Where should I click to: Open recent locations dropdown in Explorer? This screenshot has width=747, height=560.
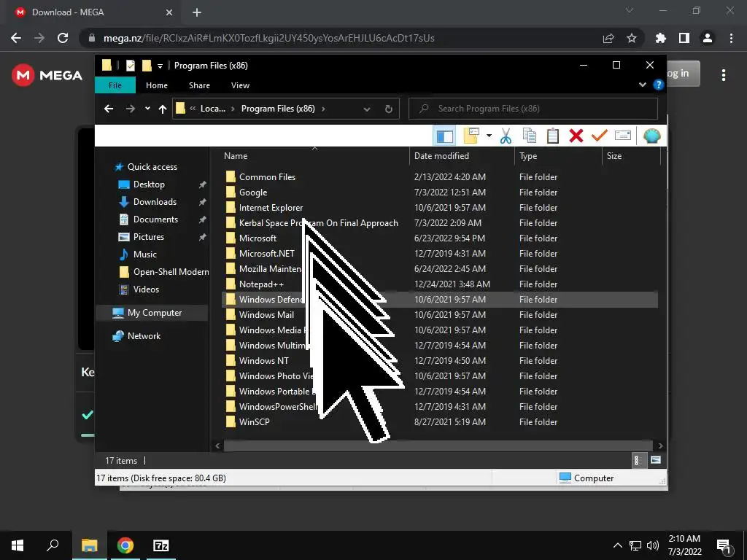[147, 109]
